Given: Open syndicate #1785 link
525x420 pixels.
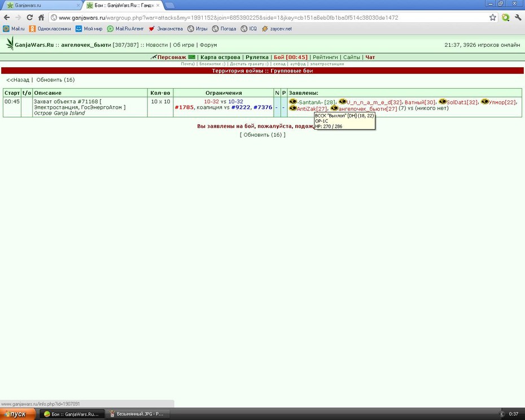Looking at the screenshot, I should click(x=184, y=107).
